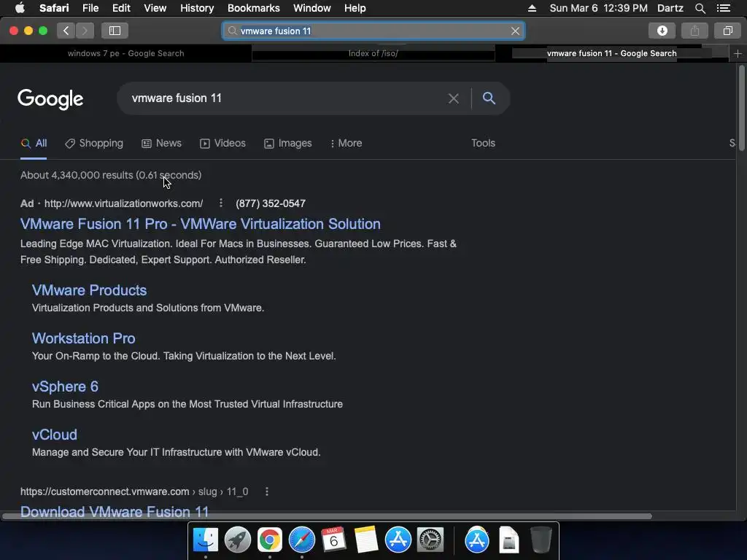747x560 pixels.
Task: Click ad phone number (877) 352-0547
Action: [271, 203]
